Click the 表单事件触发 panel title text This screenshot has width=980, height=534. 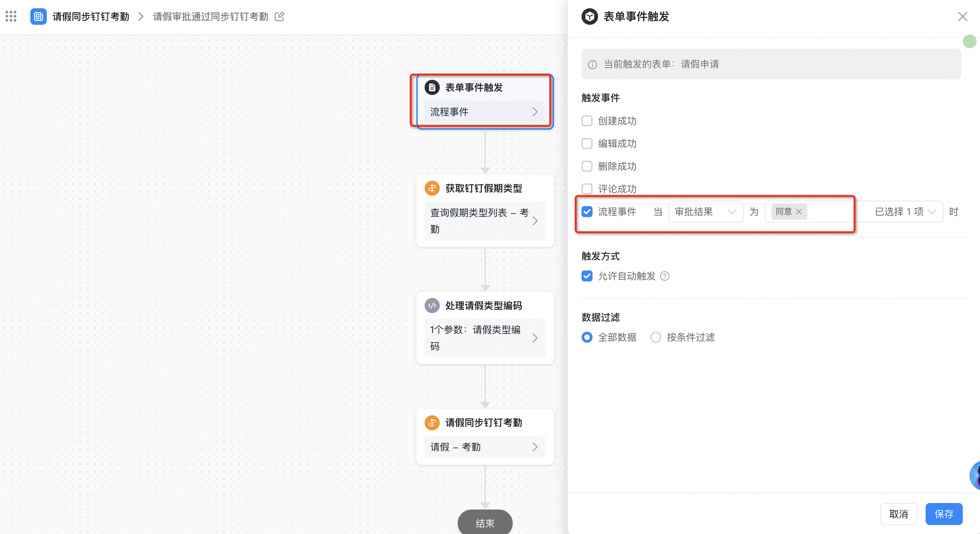coord(637,17)
